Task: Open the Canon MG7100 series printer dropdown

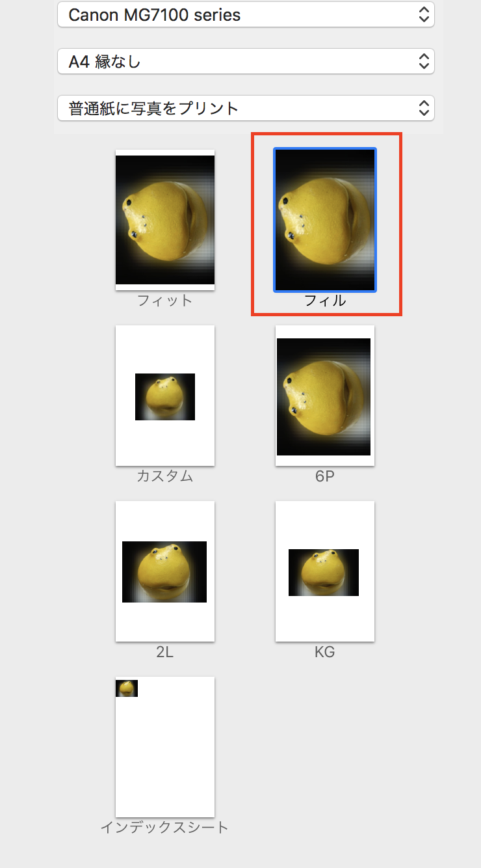Action: [x=246, y=15]
